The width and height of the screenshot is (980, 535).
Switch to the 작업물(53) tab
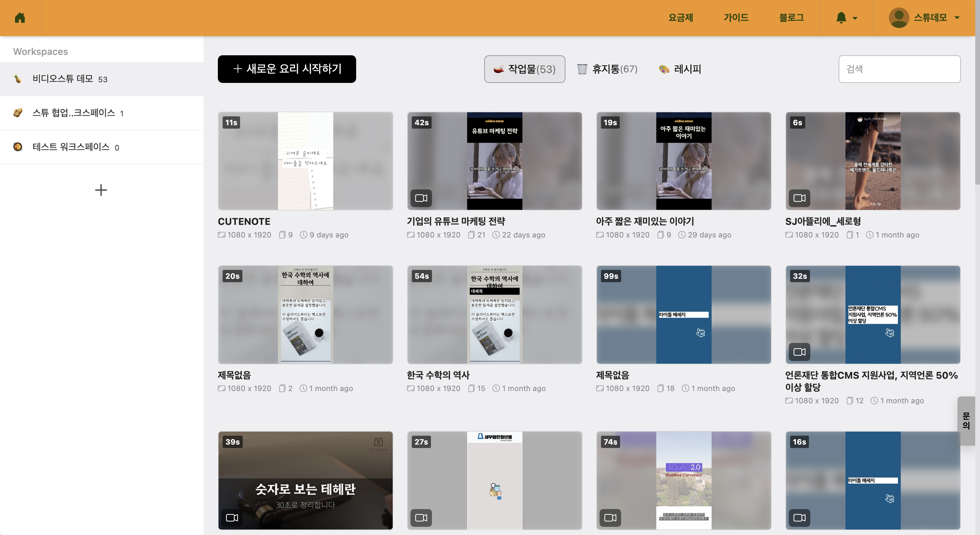(524, 69)
